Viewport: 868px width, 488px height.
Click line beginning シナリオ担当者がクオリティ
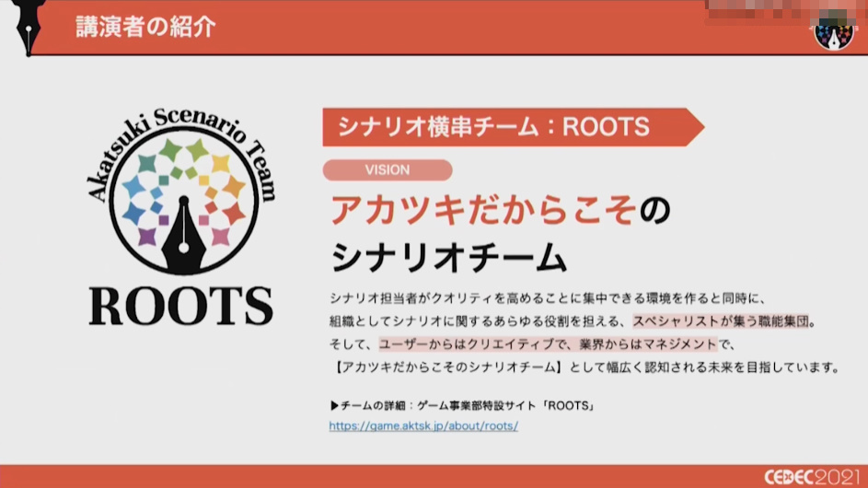(548, 298)
